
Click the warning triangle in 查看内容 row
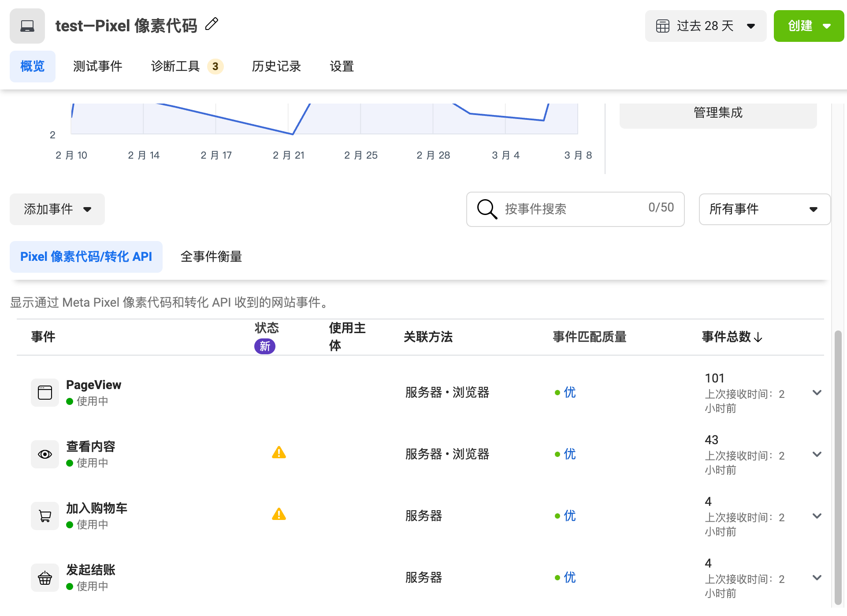point(279,453)
